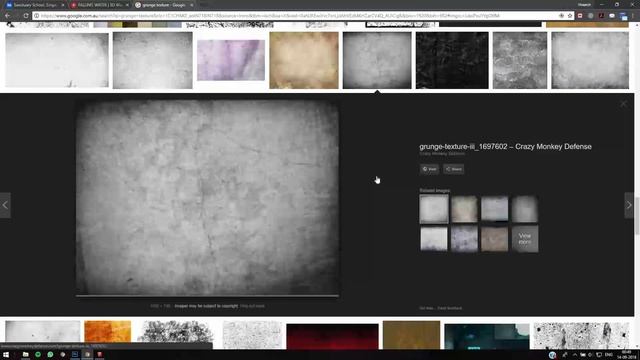
Task: Open the dark red texture result in the bottom row
Action: (x=333, y=337)
